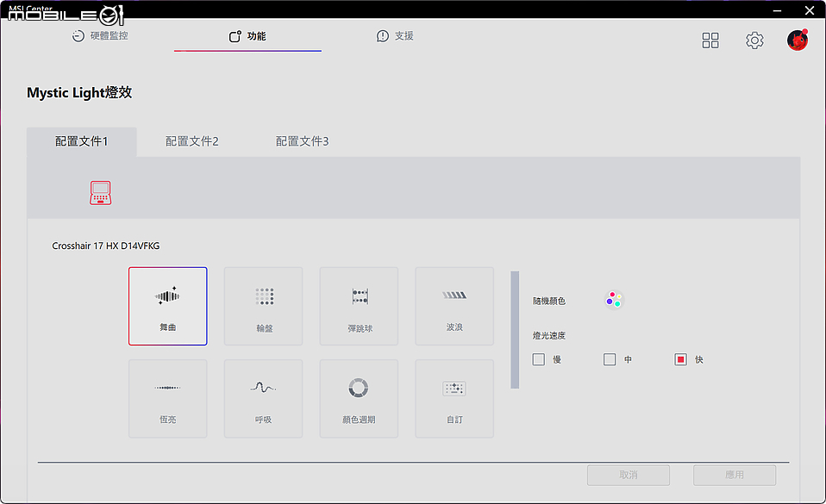The height and width of the screenshot is (504, 826).
Task: Open the user profile dragon avatar
Action: click(798, 40)
